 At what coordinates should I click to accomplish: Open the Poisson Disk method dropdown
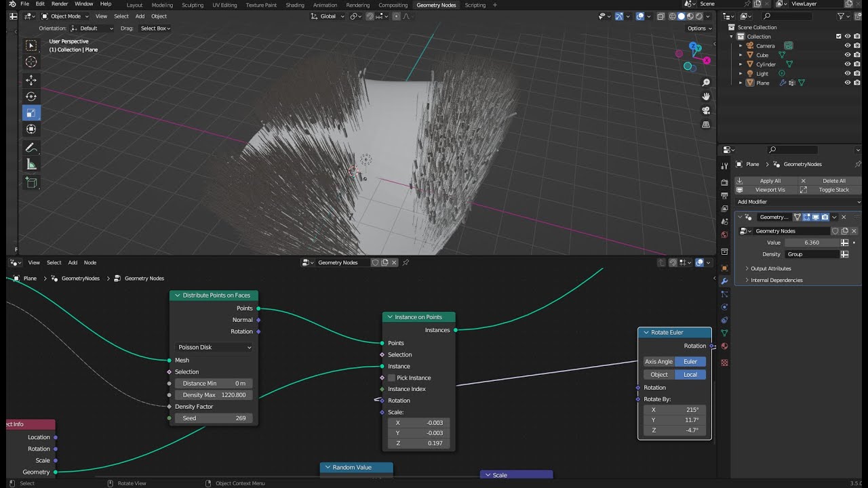(x=214, y=347)
